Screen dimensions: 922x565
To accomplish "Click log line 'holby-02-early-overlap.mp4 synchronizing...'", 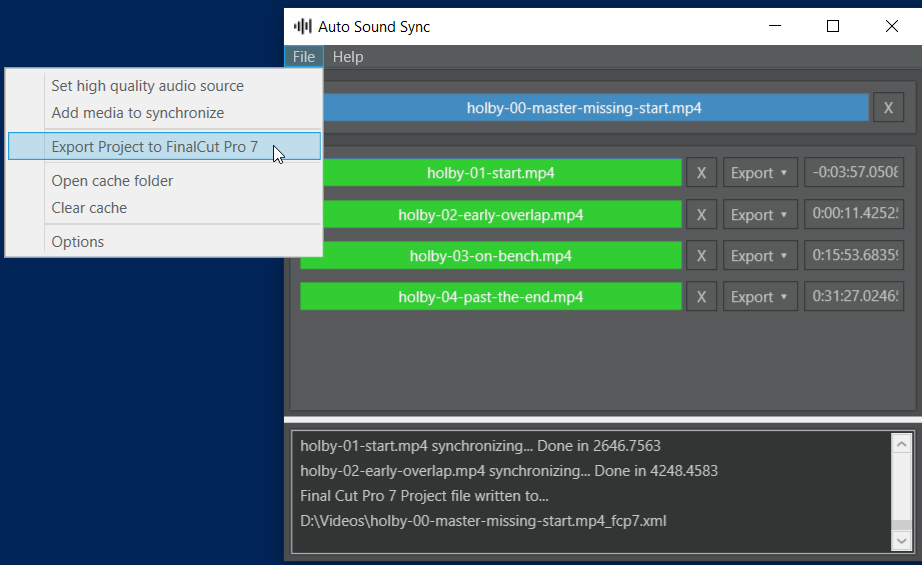I will pyautogui.click(x=509, y=471).
